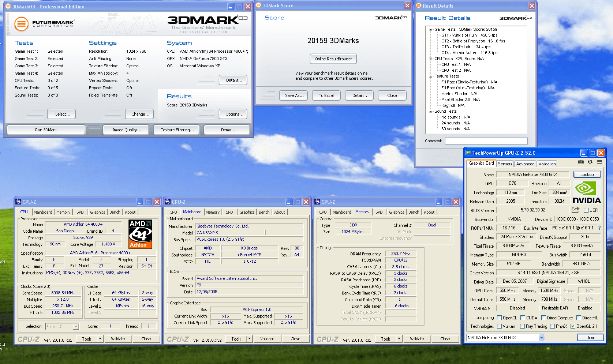Screen dimensions: 613x364
Task: Collapse the Sound Tests tree node
Action: [430, 111]
